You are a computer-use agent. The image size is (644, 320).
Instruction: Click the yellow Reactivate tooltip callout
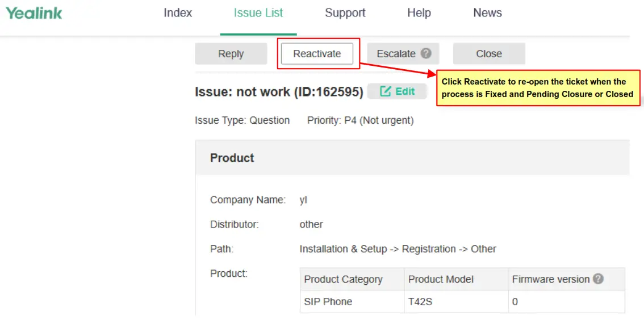[537, 88]
